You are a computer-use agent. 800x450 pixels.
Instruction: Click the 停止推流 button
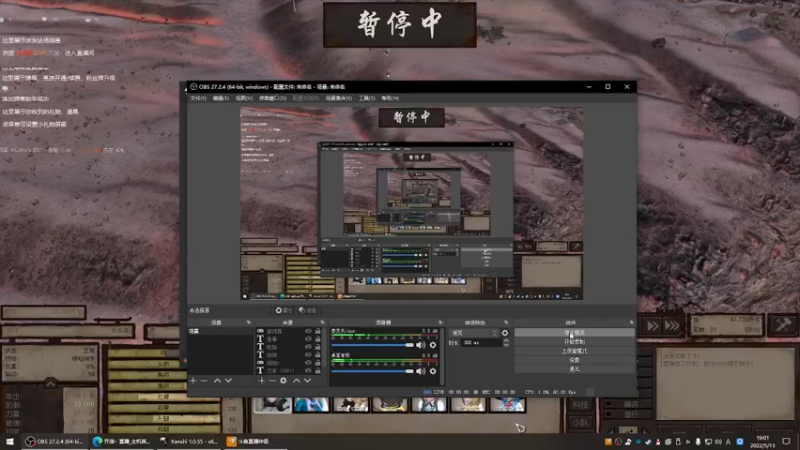pos(574,333)
